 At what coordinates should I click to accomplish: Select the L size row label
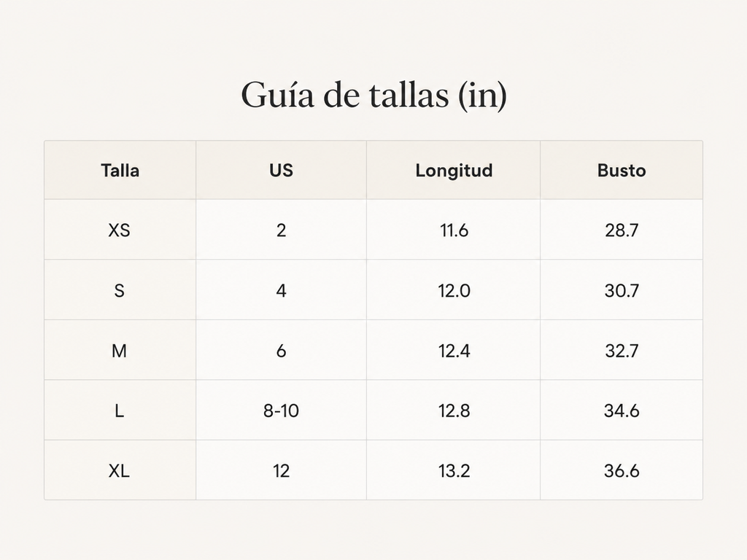(119, 411)
